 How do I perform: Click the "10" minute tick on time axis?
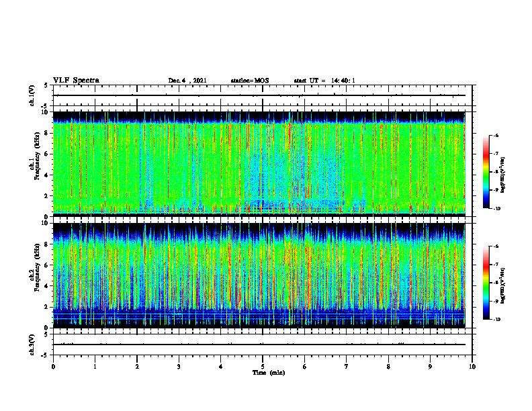pos(472,367)
